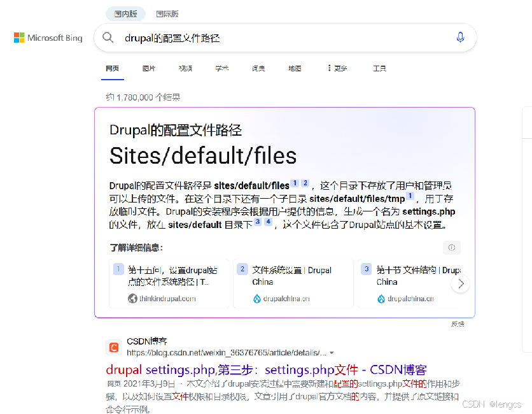
Task: Select the 视频 tab
Action: 185,68
